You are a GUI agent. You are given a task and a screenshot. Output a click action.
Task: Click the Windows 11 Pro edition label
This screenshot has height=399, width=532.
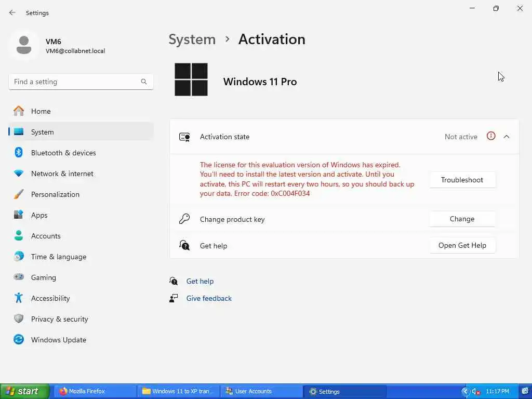coord(260,82)
